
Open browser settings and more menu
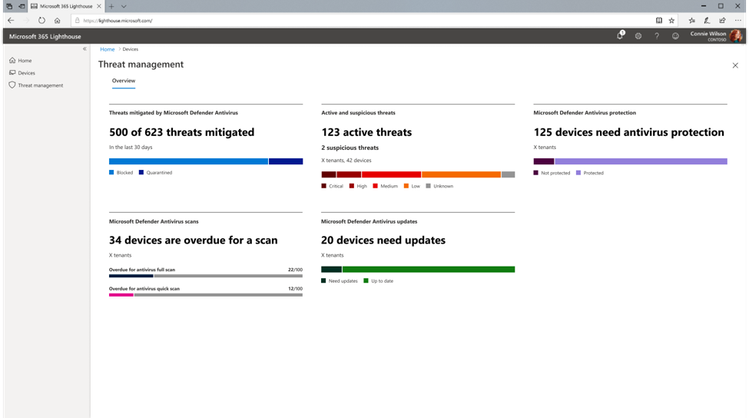(738, 21)
